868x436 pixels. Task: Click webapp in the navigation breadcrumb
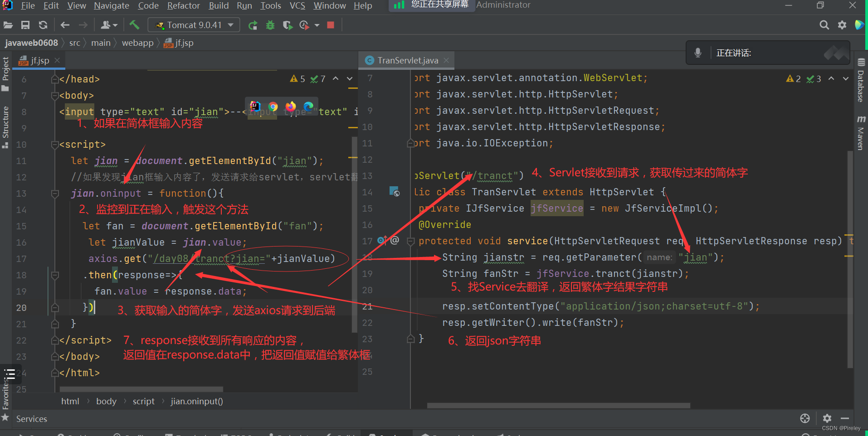(137, 43)
